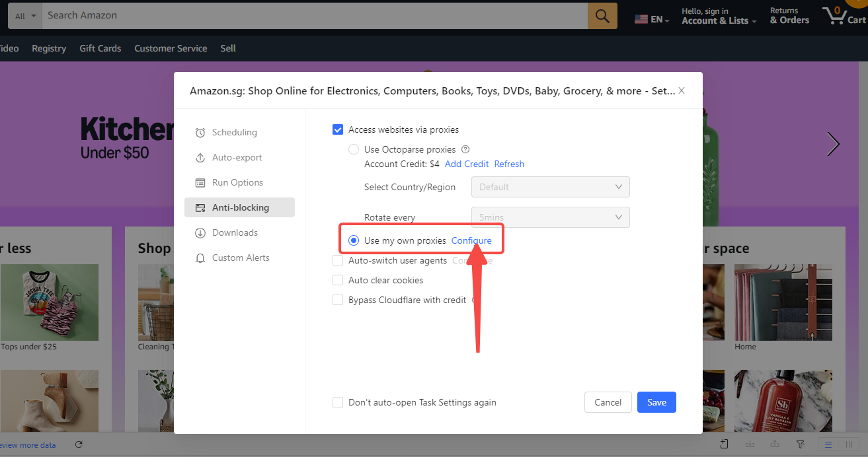This screenshot has height=457, width=868.
Task: Click the Amazon search magnifier button
Action: (602, 16)
